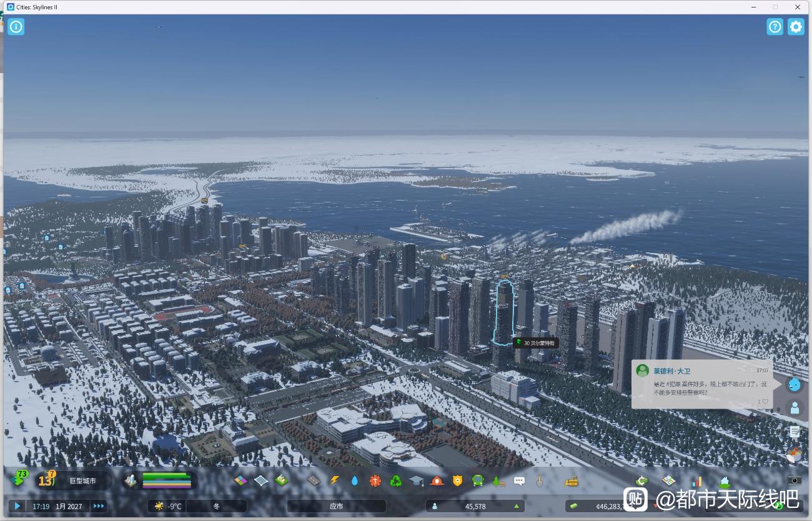Open the Electricity menu

point(334,480)
